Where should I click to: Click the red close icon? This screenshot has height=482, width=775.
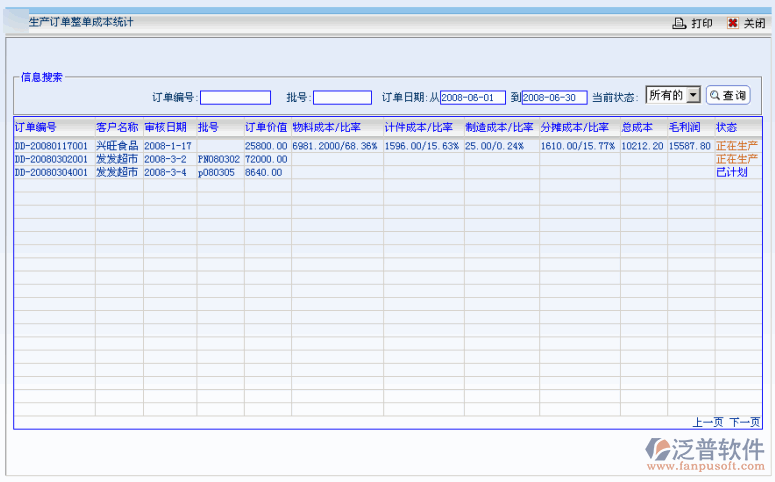click(733, 23)
